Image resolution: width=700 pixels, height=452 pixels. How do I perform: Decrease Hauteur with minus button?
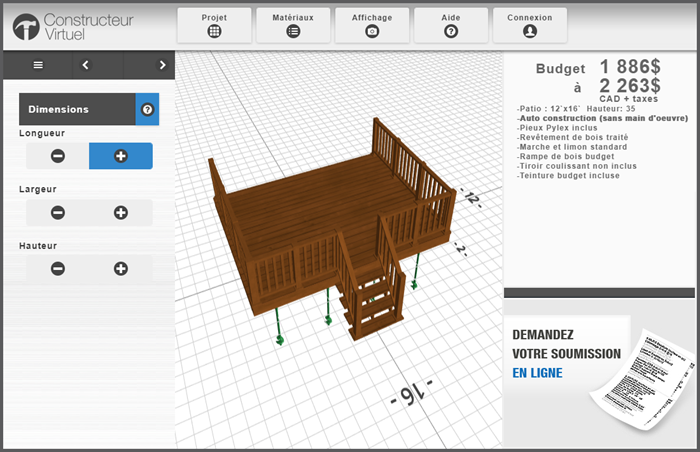pyautogui.click(x=58, y=268)
